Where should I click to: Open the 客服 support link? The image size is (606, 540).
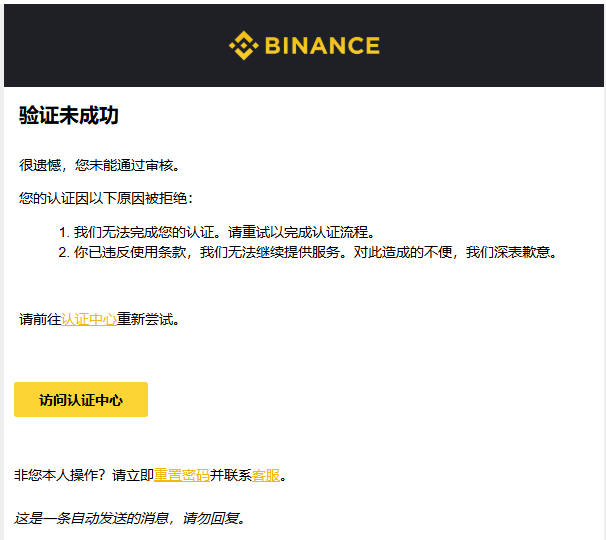point(266,475)
